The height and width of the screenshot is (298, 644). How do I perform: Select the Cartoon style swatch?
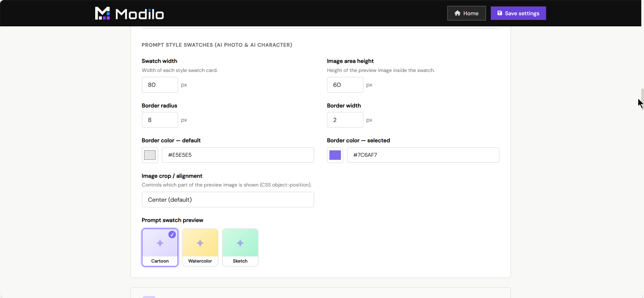point(160,247)
